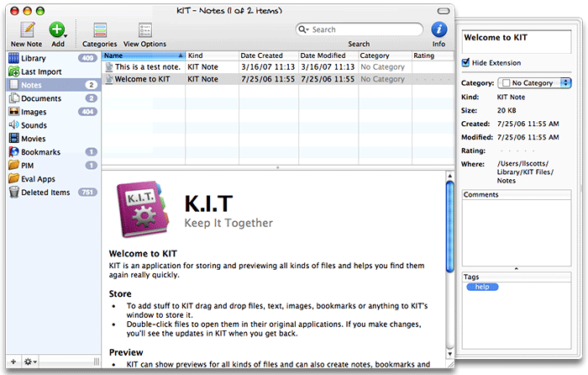Sort by Date Modified column

tap(328, 55)
